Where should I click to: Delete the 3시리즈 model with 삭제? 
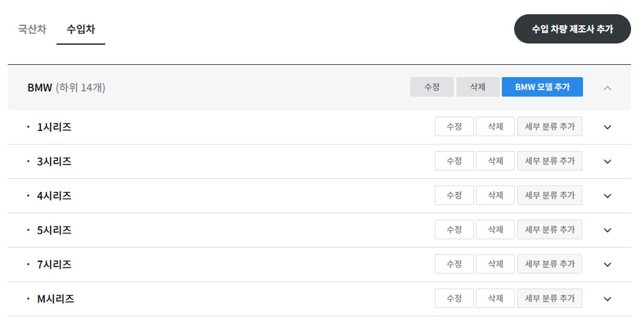[x=496, y=161]
